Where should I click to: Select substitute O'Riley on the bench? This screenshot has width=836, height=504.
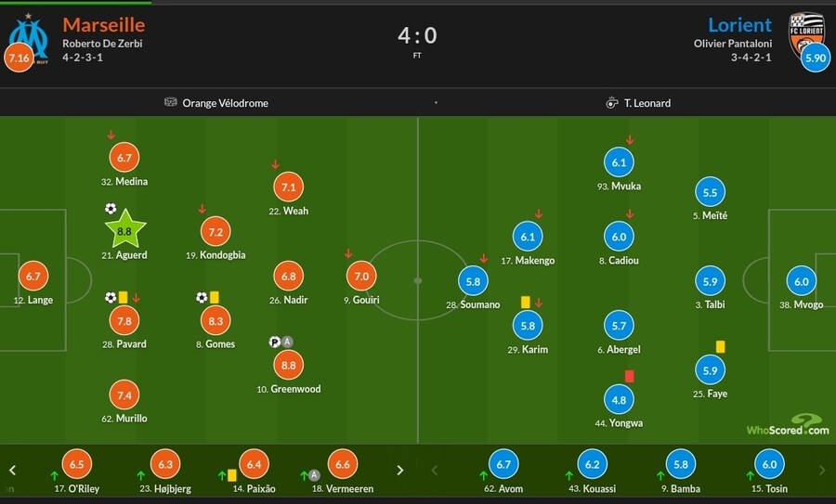point(77,465)
